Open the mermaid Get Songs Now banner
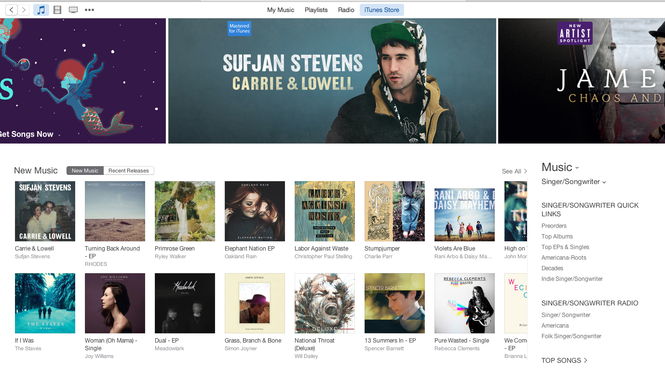The width and height of the screenshot is (665, 370). coord(83,81)
